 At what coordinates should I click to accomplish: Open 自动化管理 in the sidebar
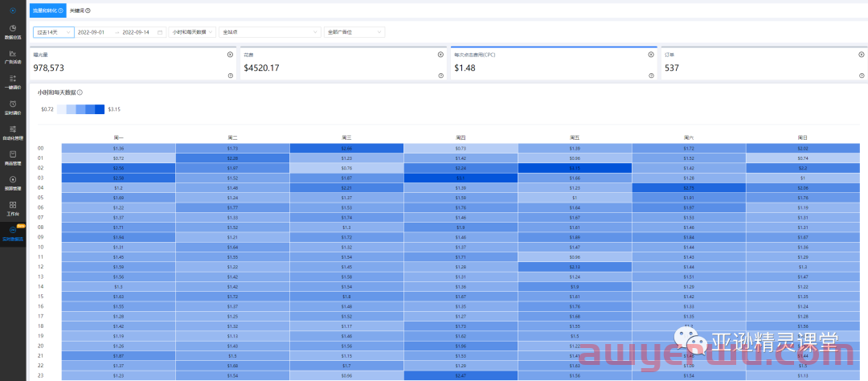pos(13,133)
